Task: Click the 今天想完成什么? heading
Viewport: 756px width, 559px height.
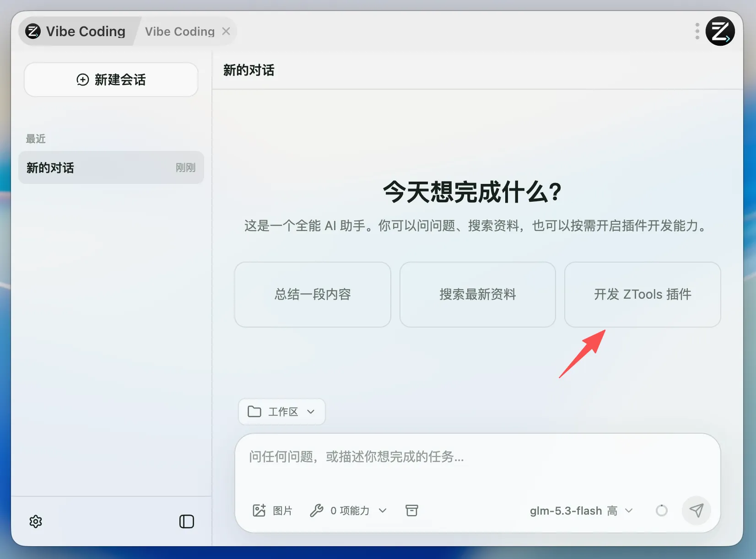Action: [x=472, y=192]
